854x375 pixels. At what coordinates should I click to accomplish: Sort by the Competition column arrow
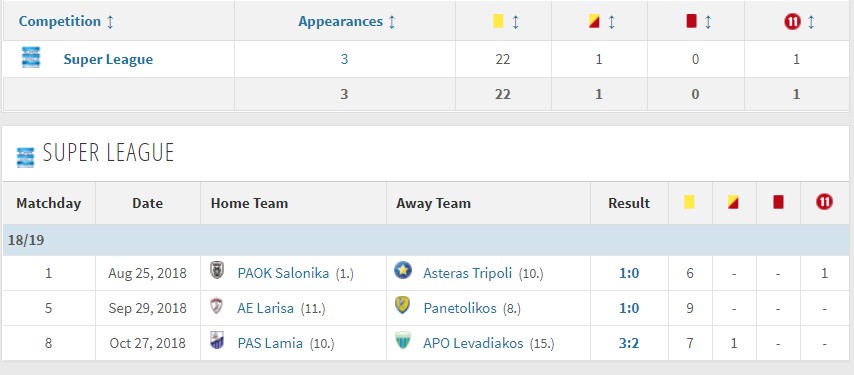110,22
